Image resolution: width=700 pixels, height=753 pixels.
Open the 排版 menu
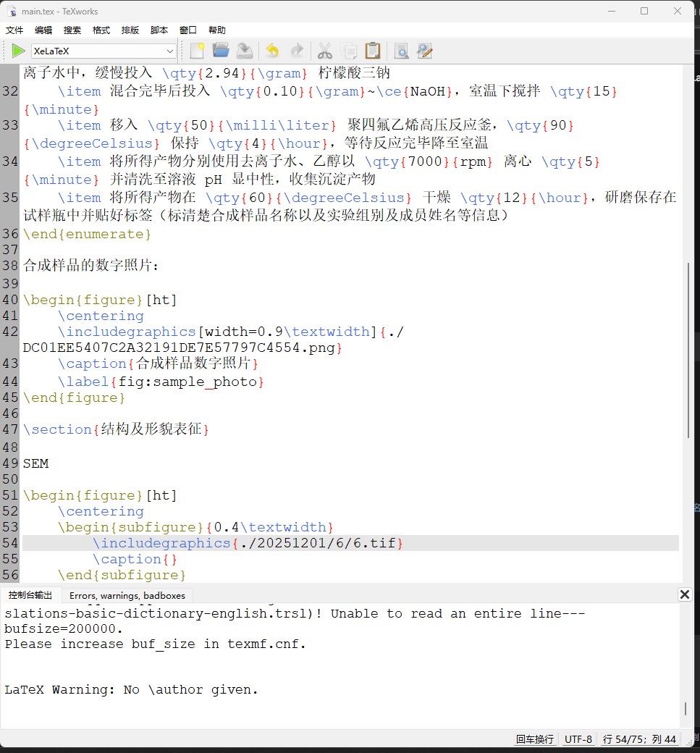[x=130, y=30]
